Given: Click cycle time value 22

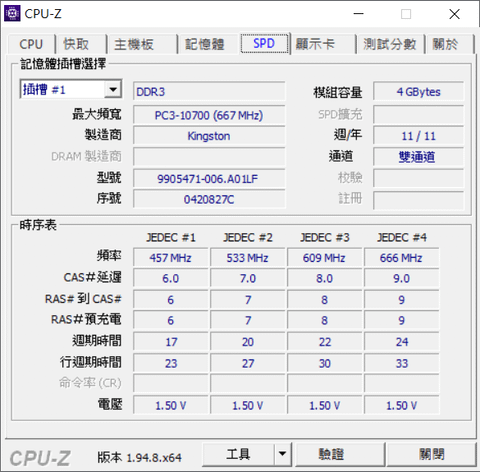Looking at the screenshot, I should click(324, 342).
